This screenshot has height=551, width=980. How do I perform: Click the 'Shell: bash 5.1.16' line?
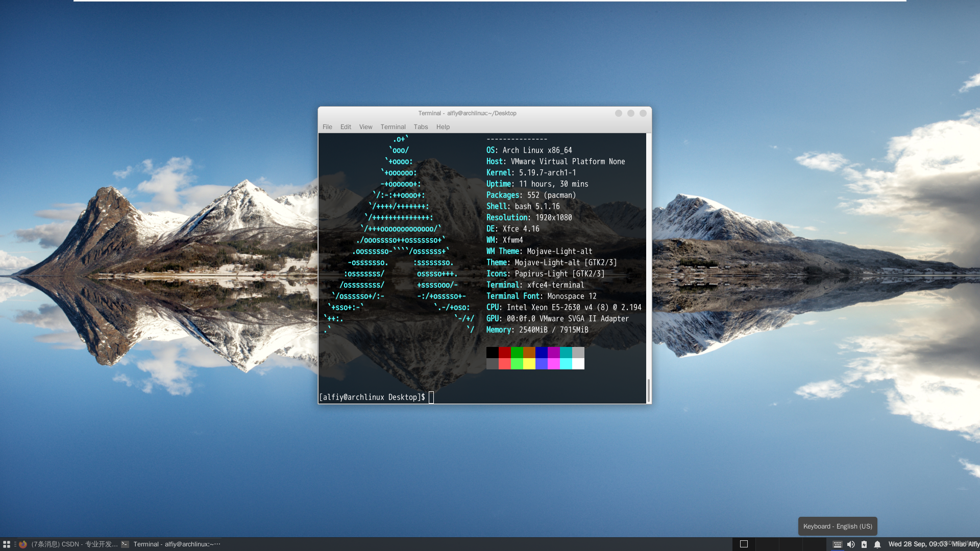pyautogui.click(x=523, y=206)
